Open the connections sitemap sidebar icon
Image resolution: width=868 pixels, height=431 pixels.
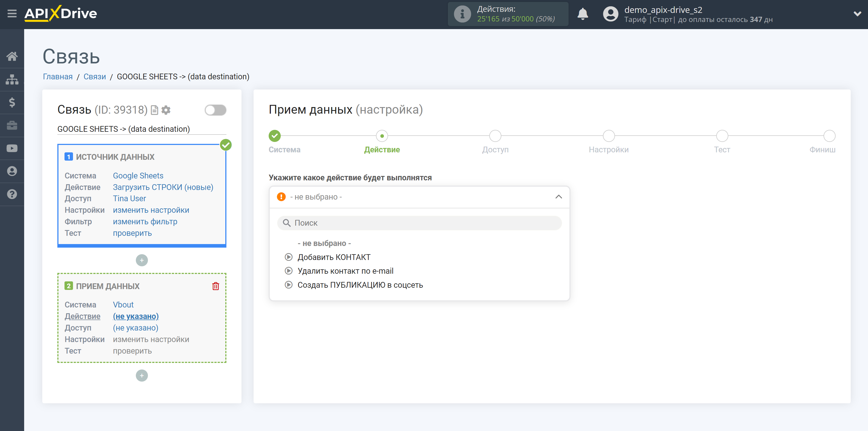[12, 79]
